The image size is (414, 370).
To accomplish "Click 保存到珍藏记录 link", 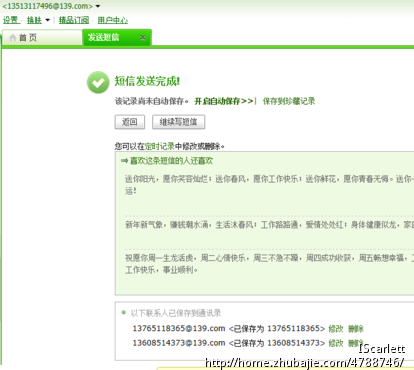I will point(289,101).
